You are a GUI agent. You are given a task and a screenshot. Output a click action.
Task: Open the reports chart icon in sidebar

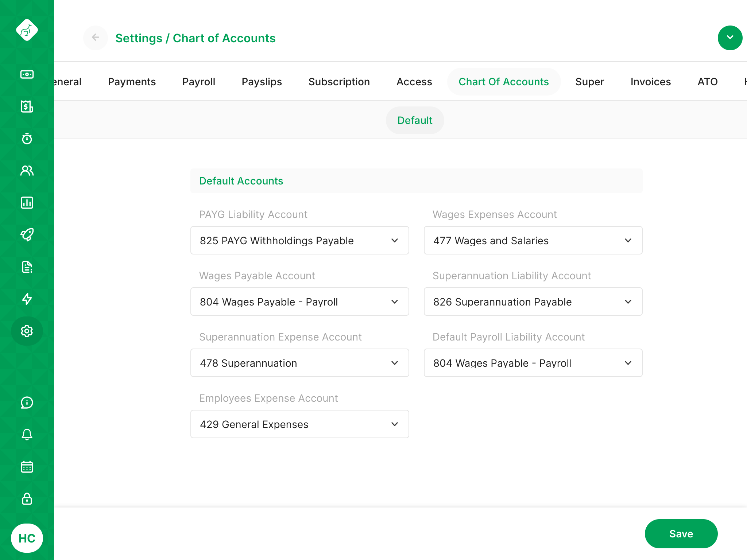27,203
